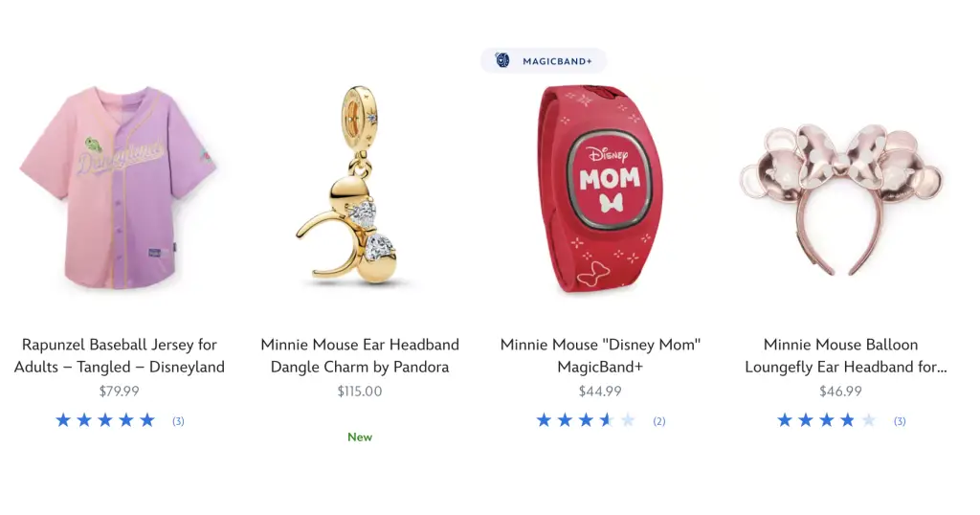This screenshot has width=980, height=515.
Task: Click the $46.99 price of Loungefly headband
Action: click(840, 392)
